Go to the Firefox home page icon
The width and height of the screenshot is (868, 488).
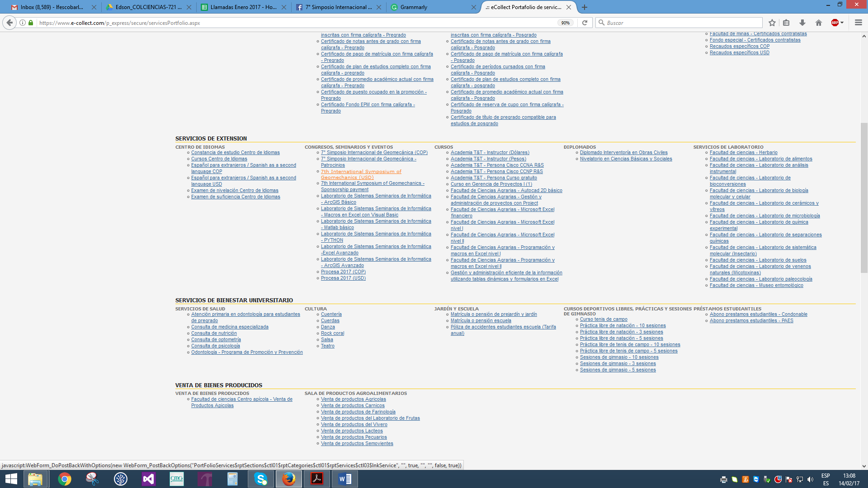pos(819,23)
